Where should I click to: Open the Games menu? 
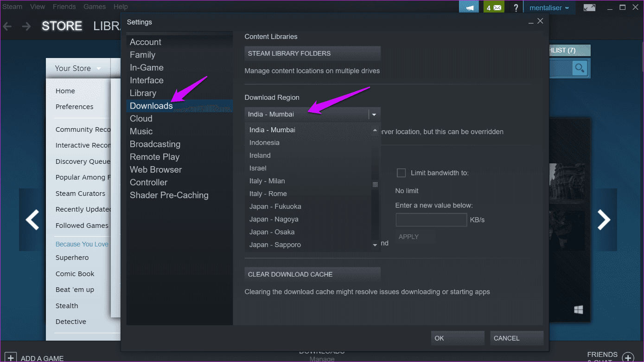tap(94, 6)
